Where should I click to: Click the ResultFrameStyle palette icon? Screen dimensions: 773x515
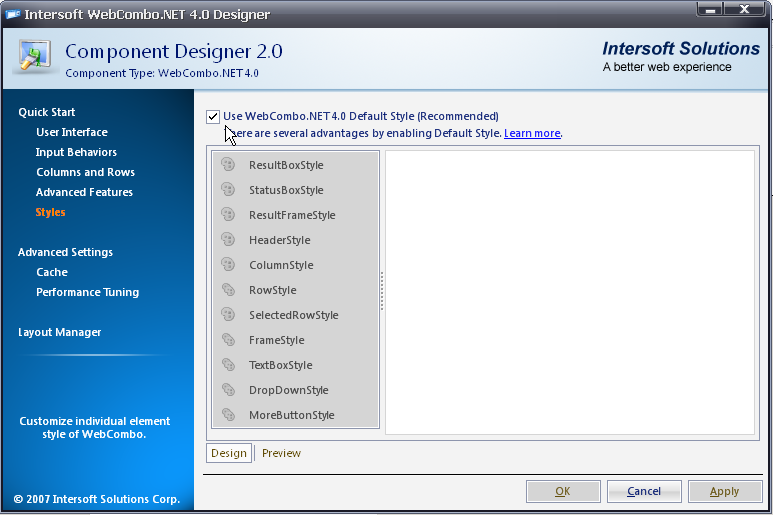pos(228,214)
